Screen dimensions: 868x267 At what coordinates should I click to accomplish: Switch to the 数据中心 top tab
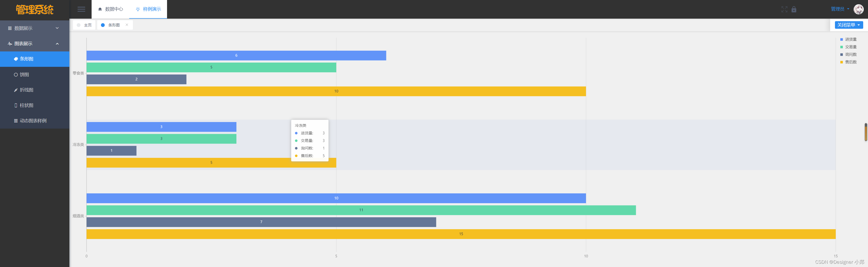coord(111,9)
